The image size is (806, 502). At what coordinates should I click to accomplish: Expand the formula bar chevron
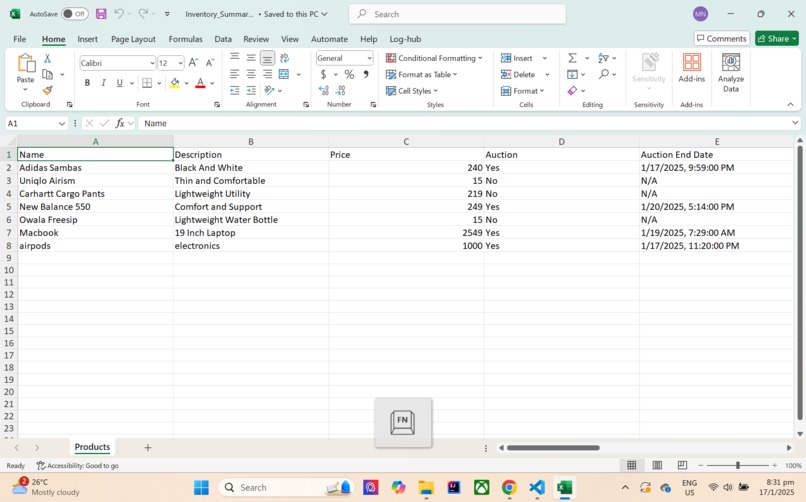tap(795, 123)
